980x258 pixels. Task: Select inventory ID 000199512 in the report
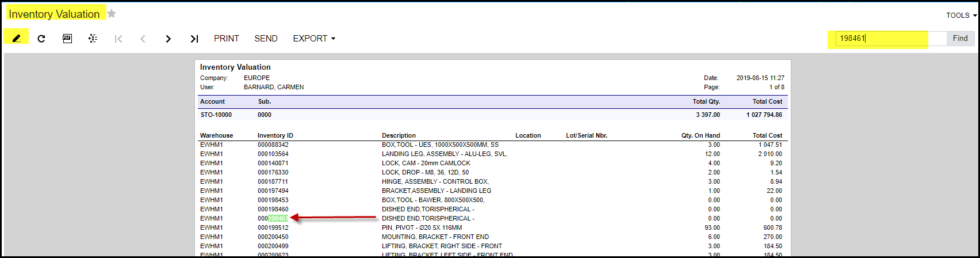point(273,227)
